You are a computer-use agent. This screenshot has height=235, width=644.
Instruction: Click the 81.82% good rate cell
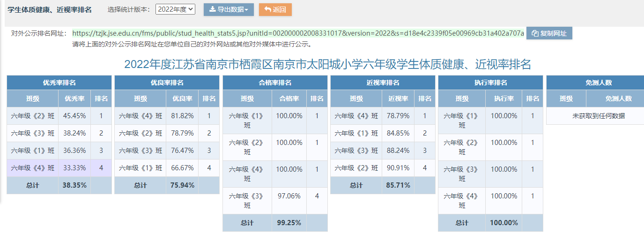tap(182, 116)
